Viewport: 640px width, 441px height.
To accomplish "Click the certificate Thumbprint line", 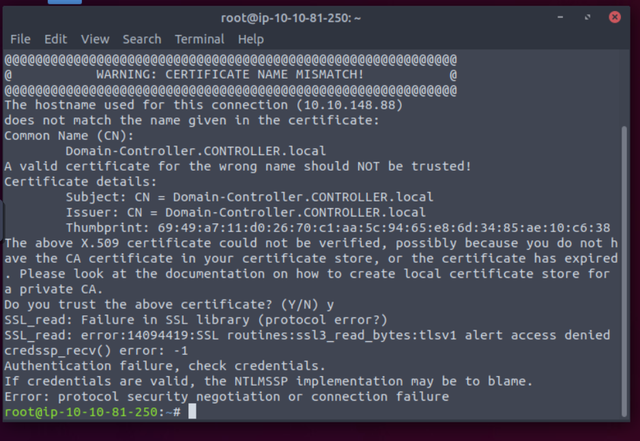I will coord(338,228).
